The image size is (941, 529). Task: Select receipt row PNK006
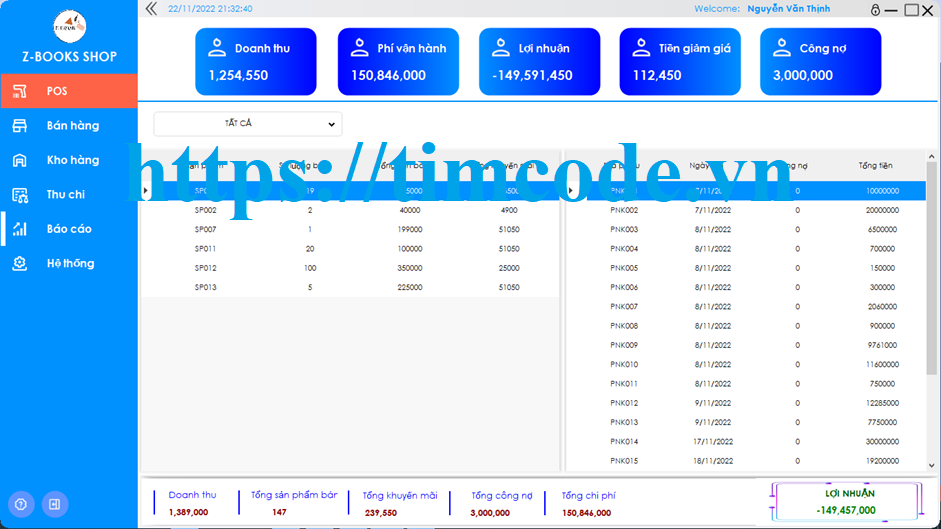pyautogui.click(x=746, y=287)
